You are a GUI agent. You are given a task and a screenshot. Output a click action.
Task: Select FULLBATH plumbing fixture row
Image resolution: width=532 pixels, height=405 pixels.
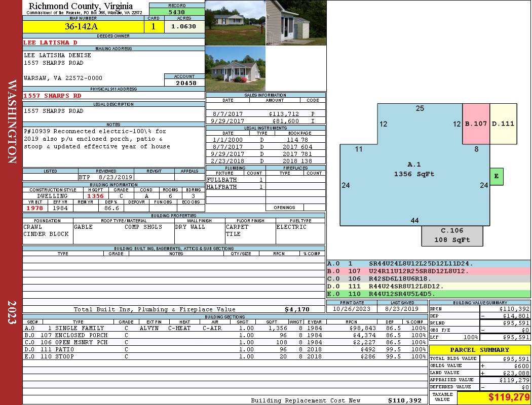(x=235, y=180)
